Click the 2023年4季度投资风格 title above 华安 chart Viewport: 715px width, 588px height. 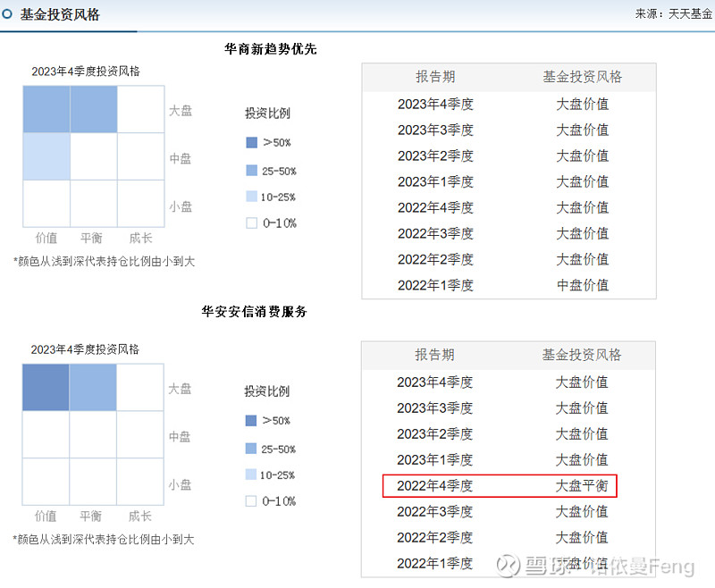(85, 349)
